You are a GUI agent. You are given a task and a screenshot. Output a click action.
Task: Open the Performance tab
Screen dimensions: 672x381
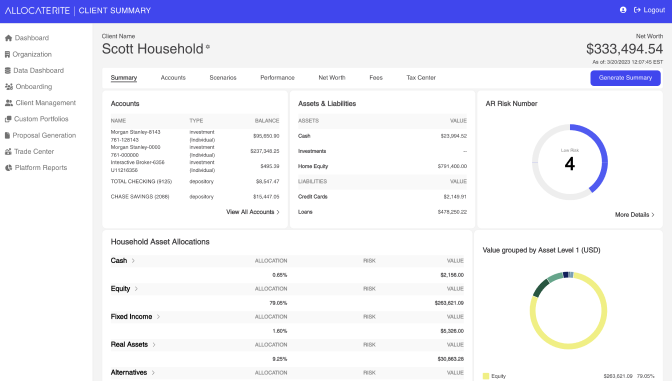click(x=277, y=78)
